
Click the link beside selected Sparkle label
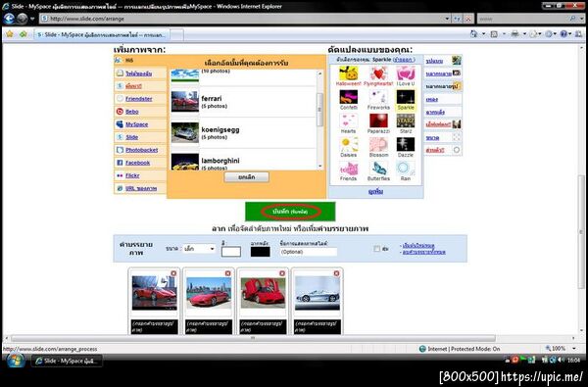(x=404, y=59)
